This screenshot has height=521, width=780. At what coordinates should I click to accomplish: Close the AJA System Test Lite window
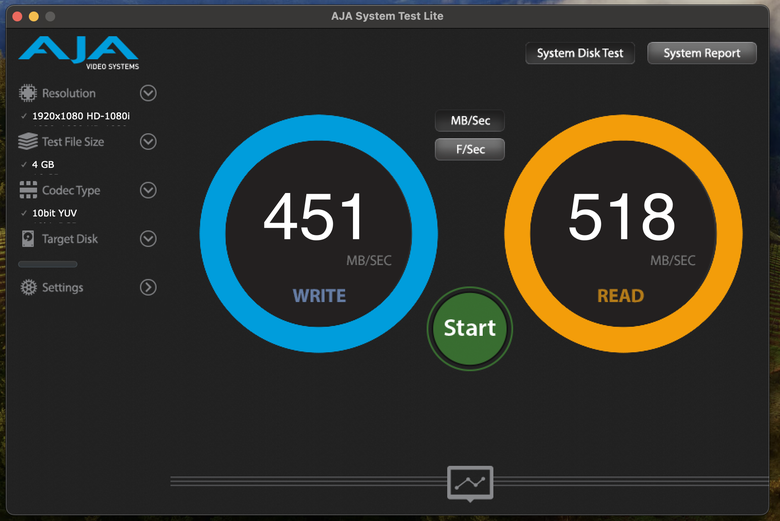17,16
